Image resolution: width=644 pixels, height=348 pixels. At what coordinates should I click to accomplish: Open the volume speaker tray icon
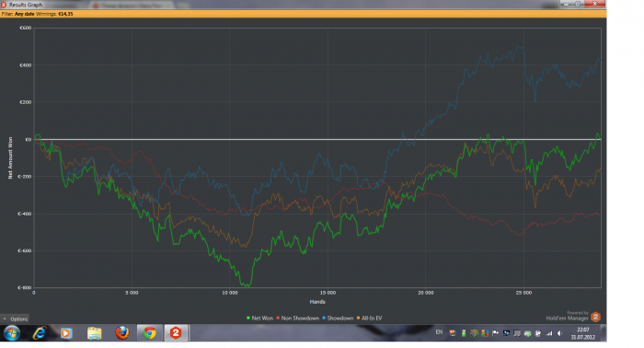[x=559, y=333]
